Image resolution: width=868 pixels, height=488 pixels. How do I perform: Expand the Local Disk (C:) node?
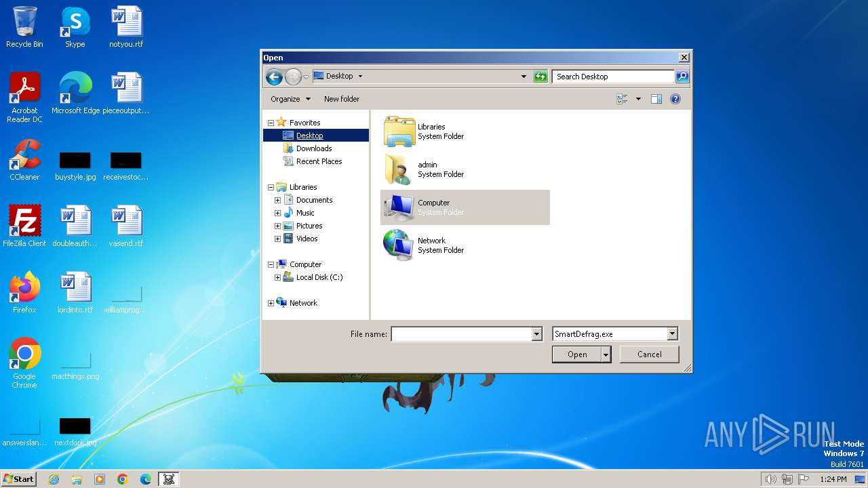pos(277,277)
